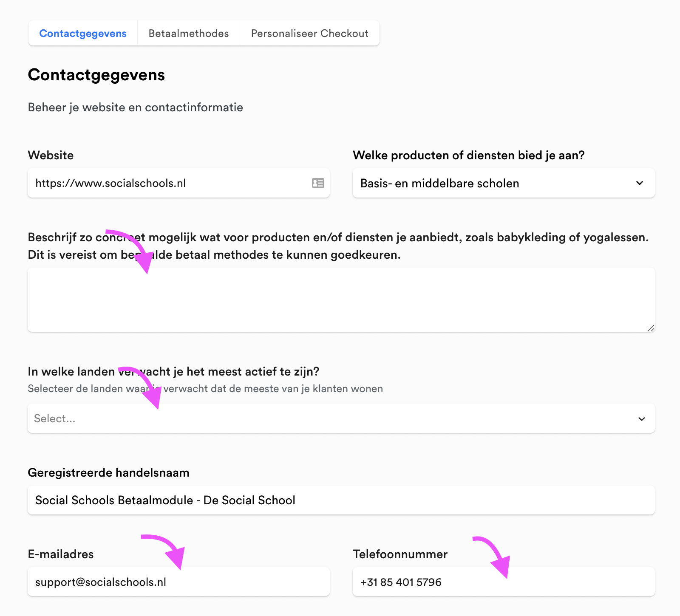Click the 'Contactgegevens' page heading
The width and height of the screenshot is (680, 616).
click(96, 75)
